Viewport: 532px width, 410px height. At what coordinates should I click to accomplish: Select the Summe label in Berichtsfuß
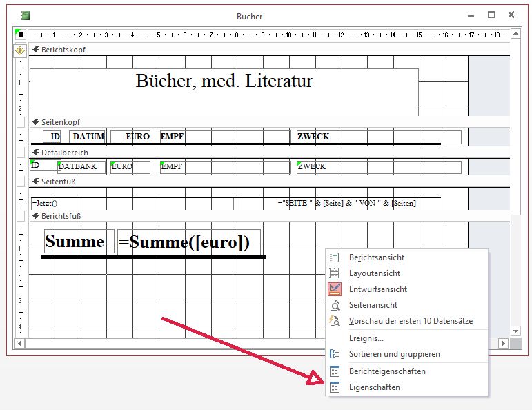[x=79, y=242]
